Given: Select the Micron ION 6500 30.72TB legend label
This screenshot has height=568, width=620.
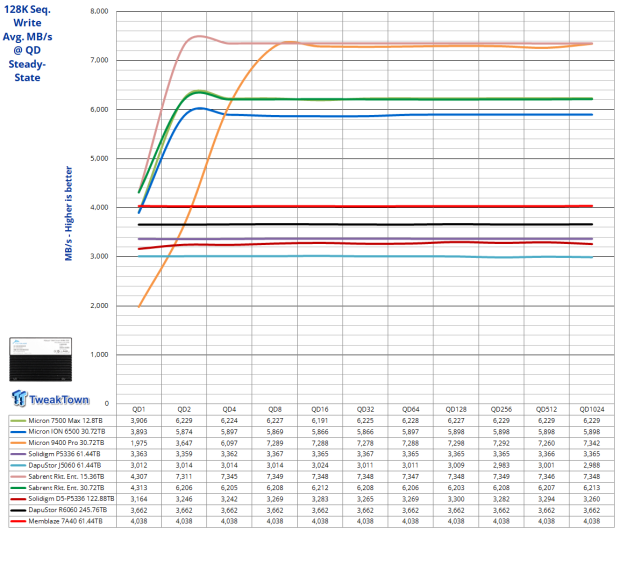Looking at the screenshot, I should [x=67, y=432].
